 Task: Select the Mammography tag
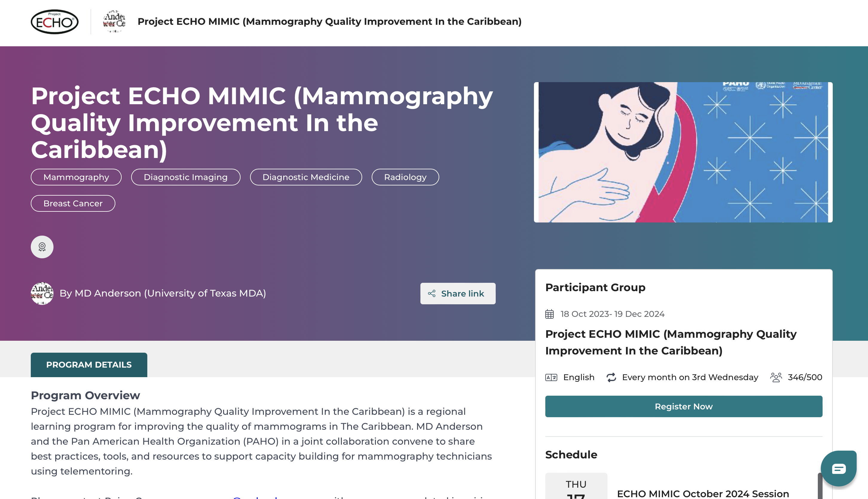coord(76,177)
